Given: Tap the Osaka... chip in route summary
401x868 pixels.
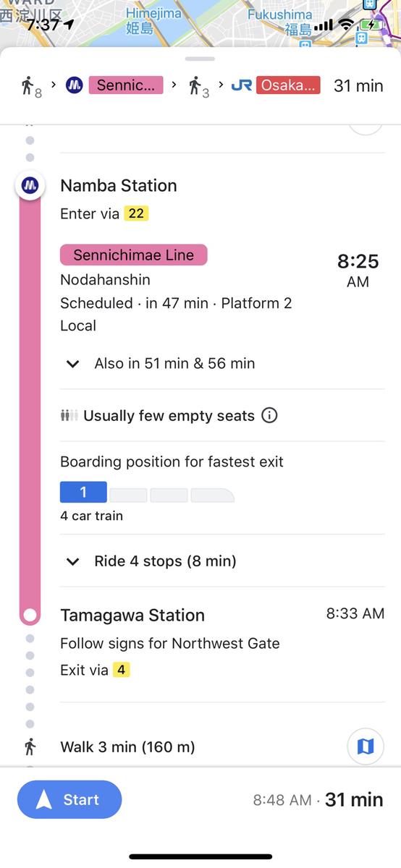Looking at the screenshot, I should (287, 85).
